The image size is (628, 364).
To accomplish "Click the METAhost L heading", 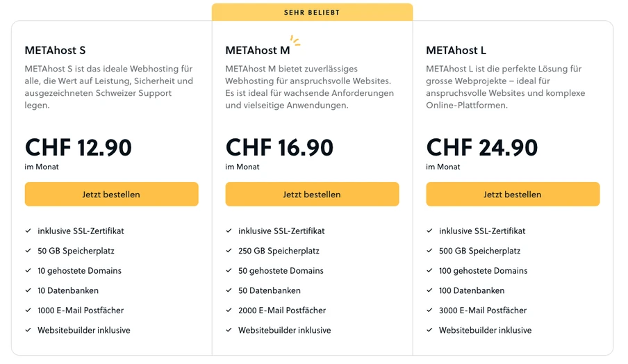I will pos(456,51).
